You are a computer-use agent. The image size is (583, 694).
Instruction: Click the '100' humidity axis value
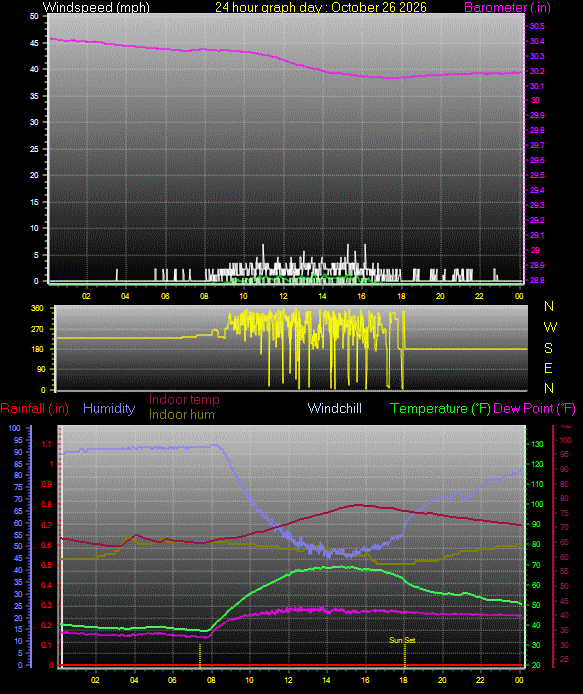point(15,428)
